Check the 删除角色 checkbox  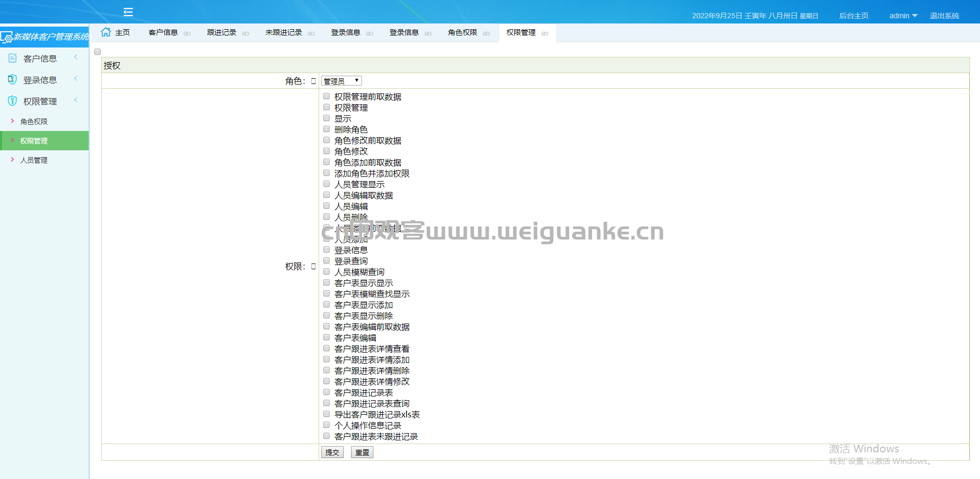pos(326,129)
